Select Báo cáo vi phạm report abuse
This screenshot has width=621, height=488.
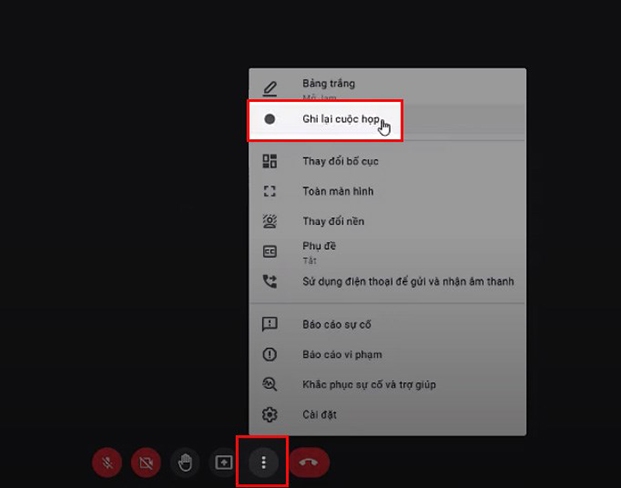pyautogui.click(x=341, y=355)
